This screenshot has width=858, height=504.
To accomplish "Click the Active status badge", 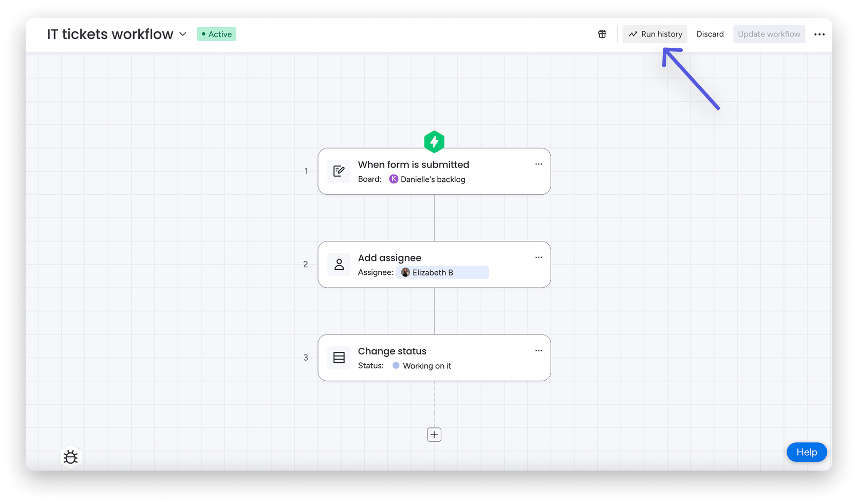I will [x=216, y=34].
